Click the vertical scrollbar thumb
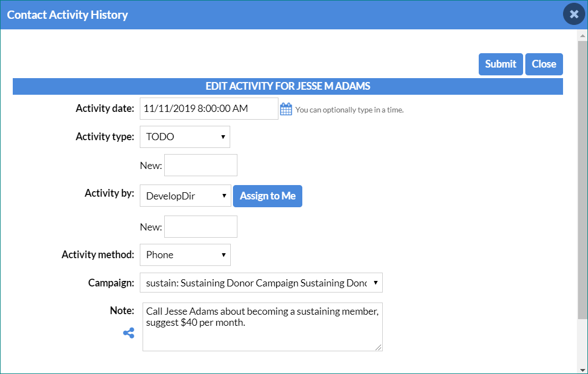The width and height of the screenshot is (588, 374). 582,180
